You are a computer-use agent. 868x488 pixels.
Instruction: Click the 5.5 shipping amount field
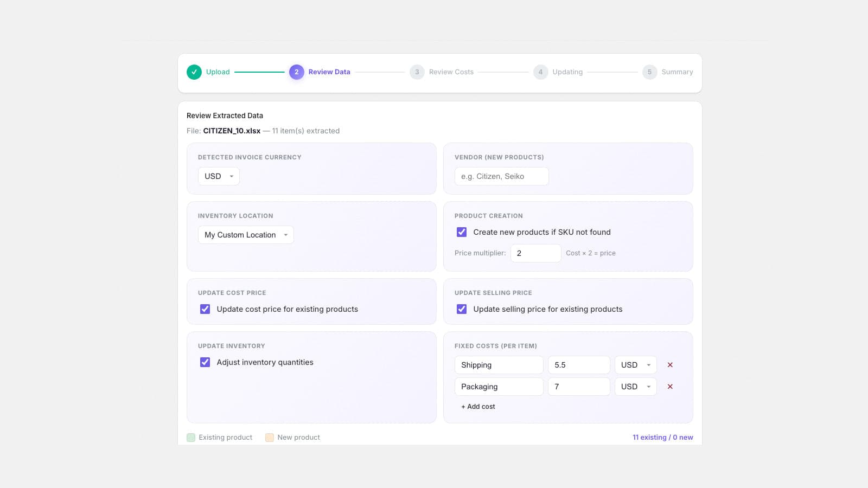[x=579, y=365]
